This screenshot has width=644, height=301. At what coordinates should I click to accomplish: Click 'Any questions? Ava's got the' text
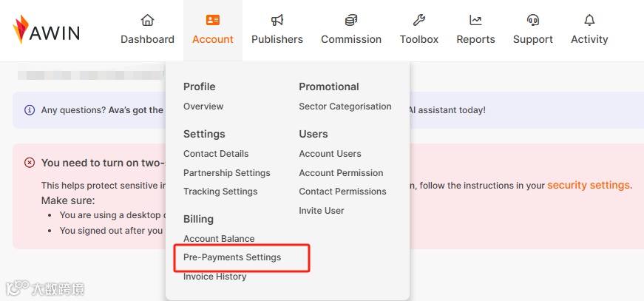[x=102, y=110]
